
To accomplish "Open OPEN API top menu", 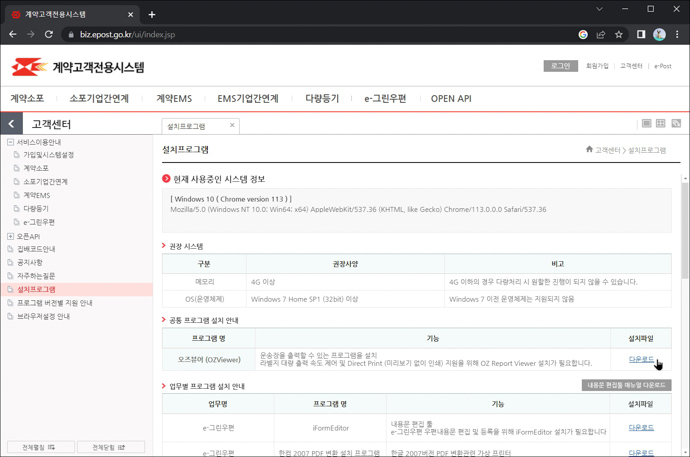I will click(451, 98).
